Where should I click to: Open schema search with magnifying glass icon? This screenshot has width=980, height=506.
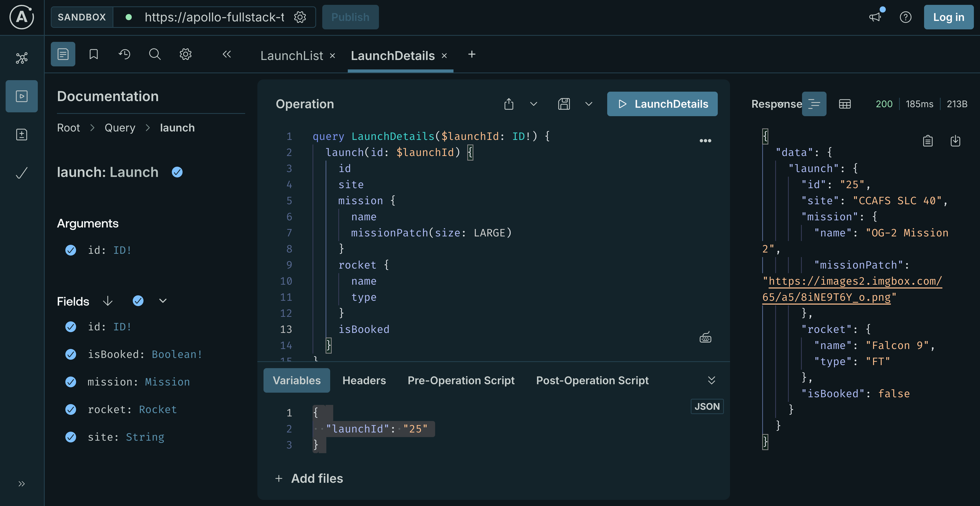pyautogui.click(x=155, y=54)
